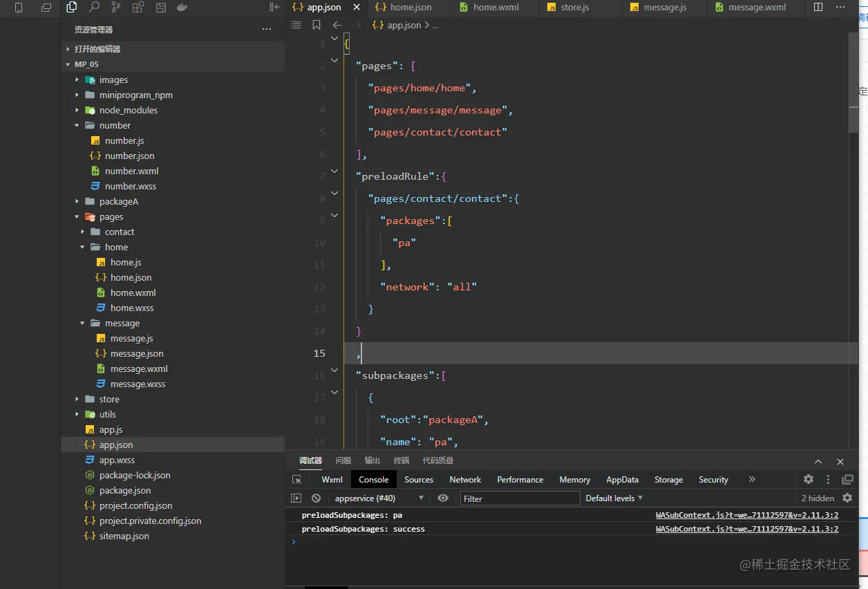Open the debugger vertical dots menu

[828, 479]
